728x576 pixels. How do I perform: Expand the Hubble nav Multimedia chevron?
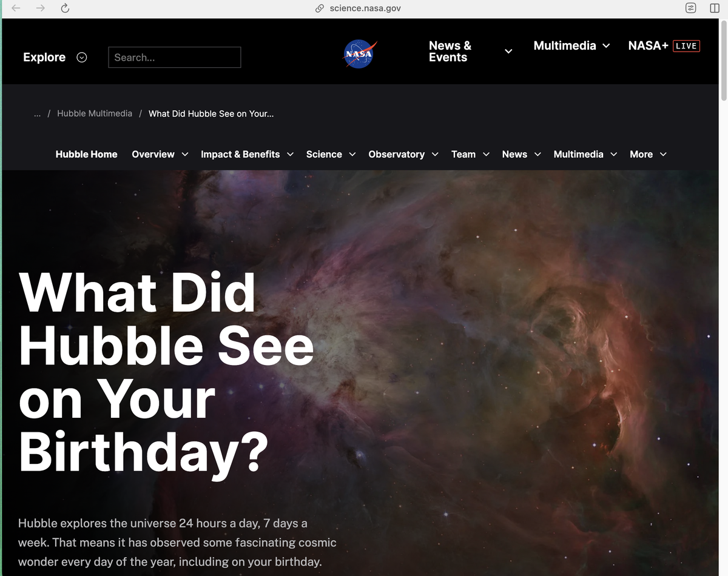click(614, 155)
